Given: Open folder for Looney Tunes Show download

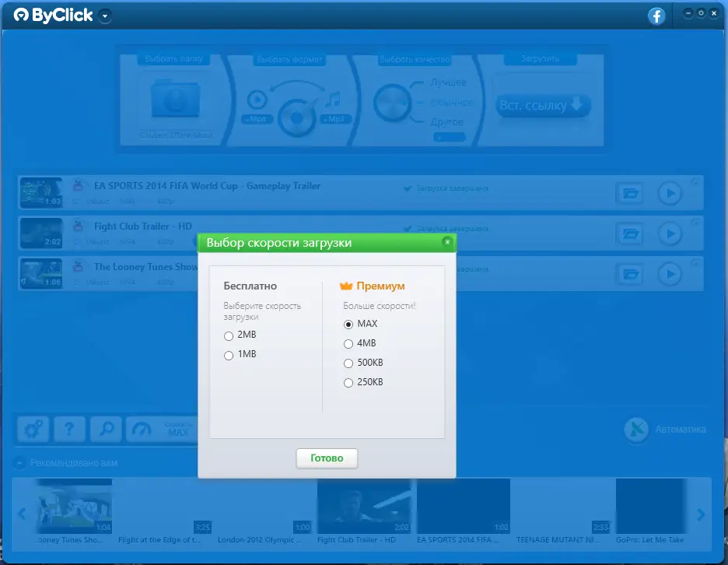Looking at the screenshot, I should point(630,274).
